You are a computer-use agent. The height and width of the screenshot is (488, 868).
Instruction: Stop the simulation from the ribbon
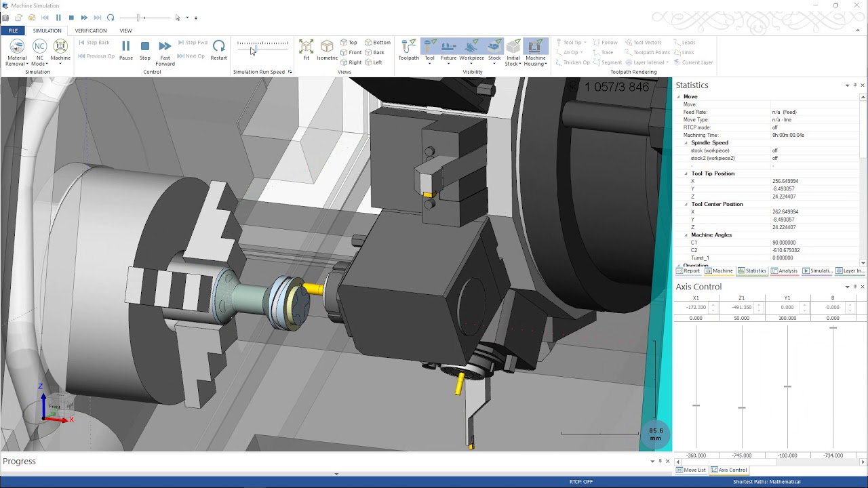pyautogui.click(x=145, y=50)
